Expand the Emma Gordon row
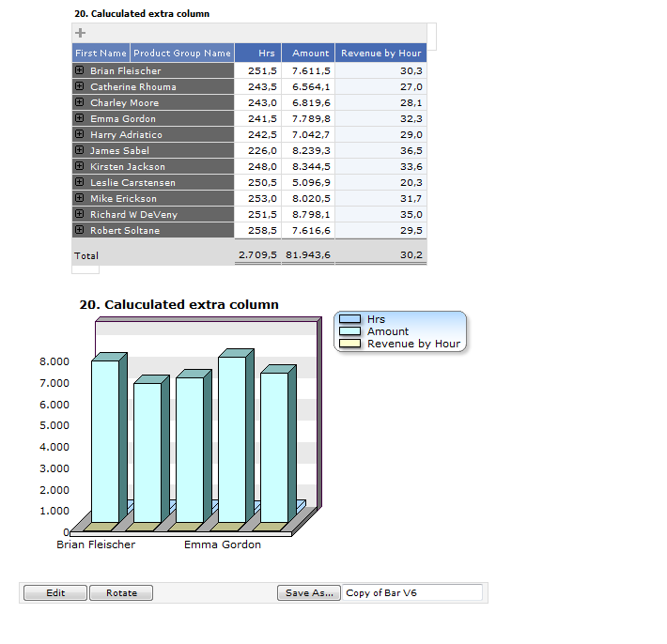The height and width of the screenshot is (644, 667). coord(80,119)
